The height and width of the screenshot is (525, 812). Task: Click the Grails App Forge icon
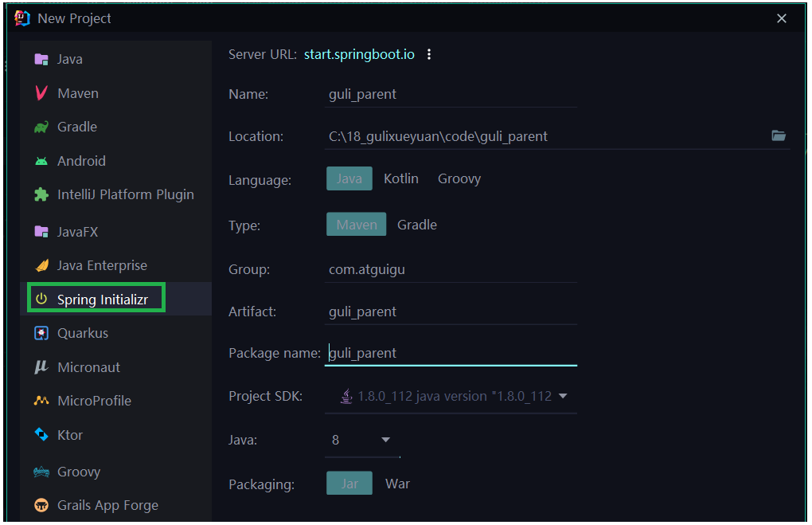[41, 505]
